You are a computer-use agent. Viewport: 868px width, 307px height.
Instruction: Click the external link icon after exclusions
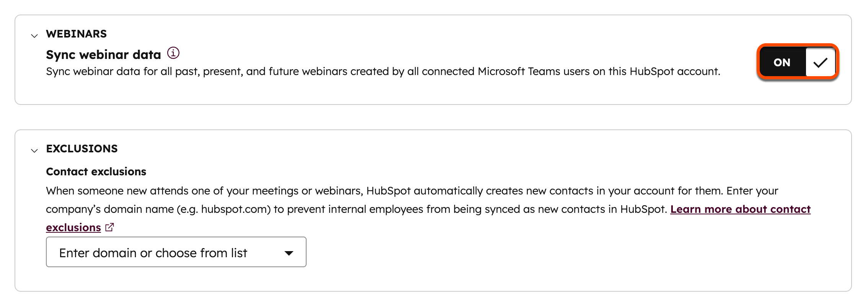tap(109, 227)
